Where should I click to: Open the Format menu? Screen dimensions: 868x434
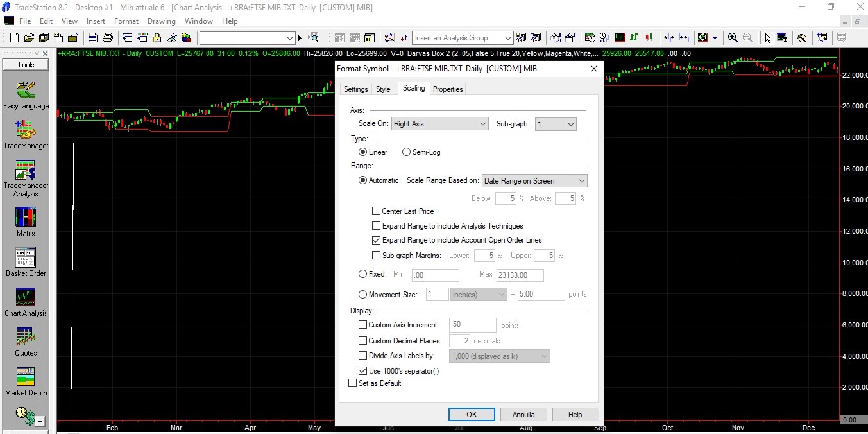point(126,21)
